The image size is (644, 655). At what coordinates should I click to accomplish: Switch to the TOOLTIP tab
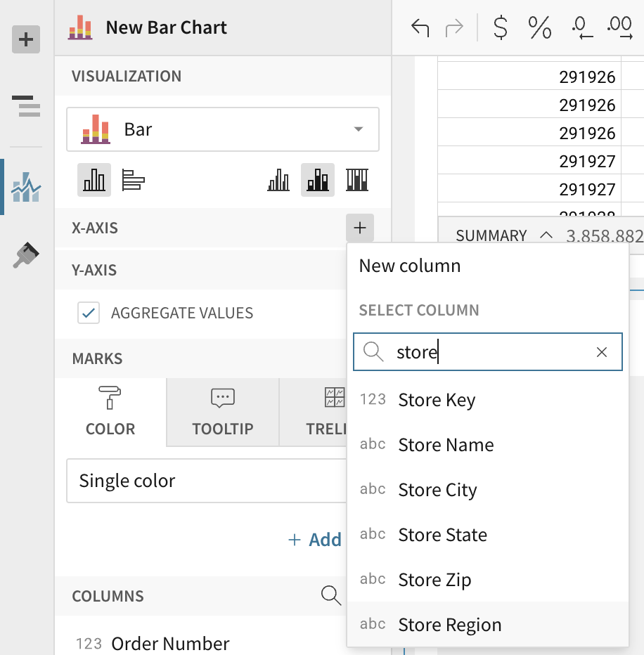222,412
